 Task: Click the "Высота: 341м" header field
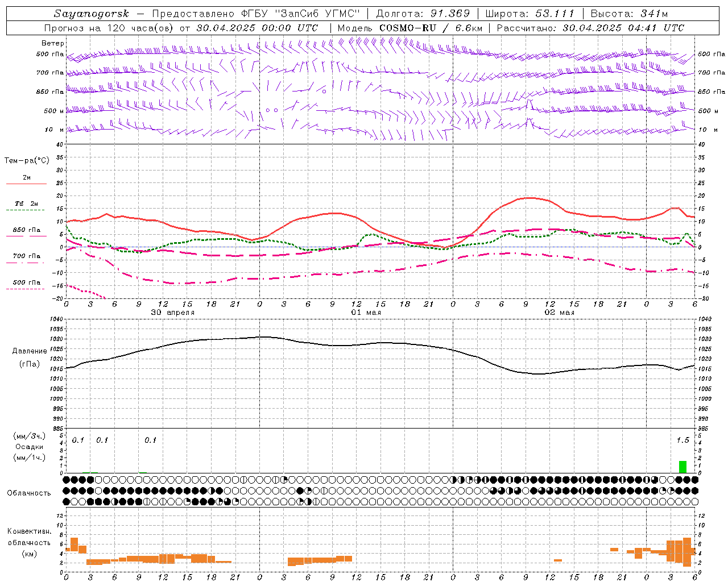click(628, 14)
